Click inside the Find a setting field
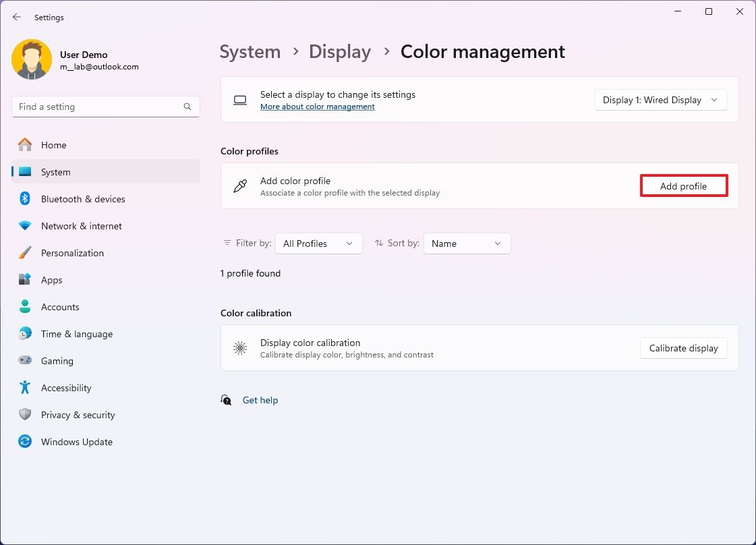 pyautogui.click(x=106, y=106)
